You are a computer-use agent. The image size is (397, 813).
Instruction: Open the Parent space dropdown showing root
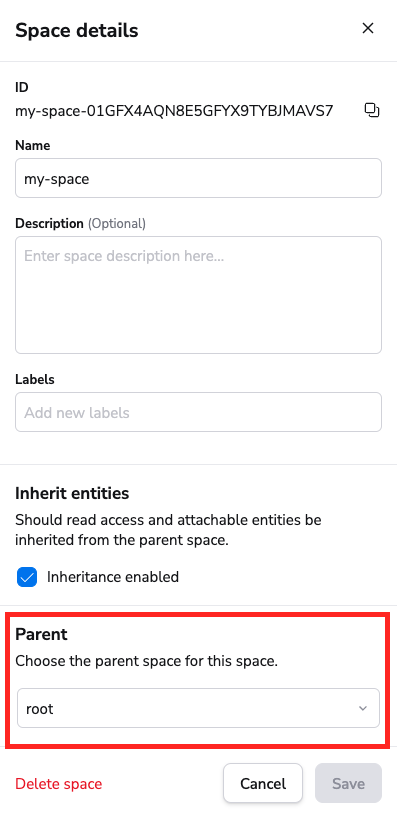point(198,708)
